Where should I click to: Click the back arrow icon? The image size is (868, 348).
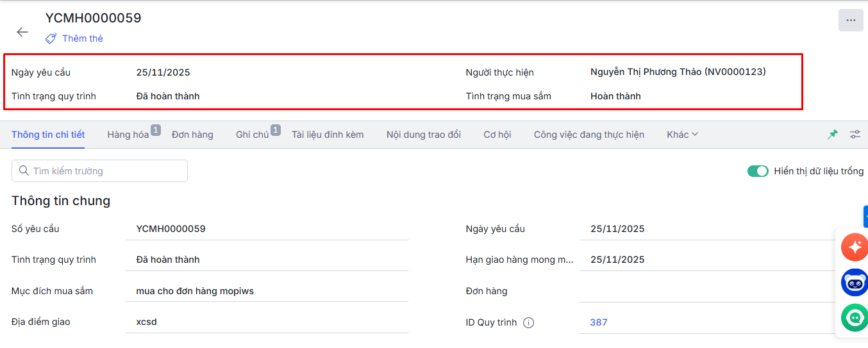coord(22,32)
